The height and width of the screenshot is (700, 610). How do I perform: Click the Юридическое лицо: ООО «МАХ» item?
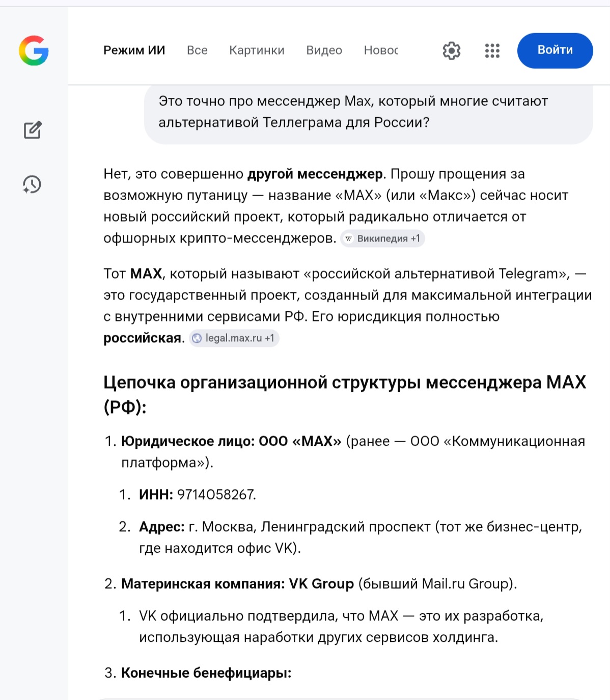pos(231,441)
